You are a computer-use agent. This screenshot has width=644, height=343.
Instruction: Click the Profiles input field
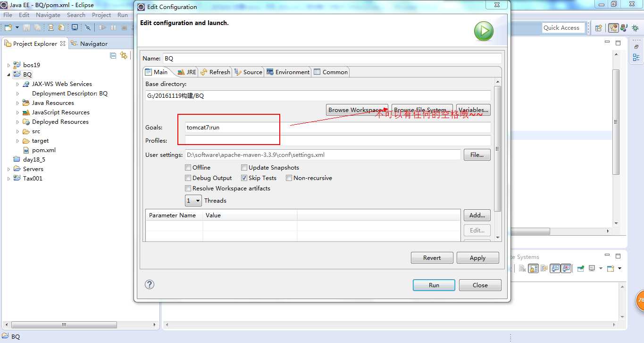pyautogui.click(x=338, y=140)
